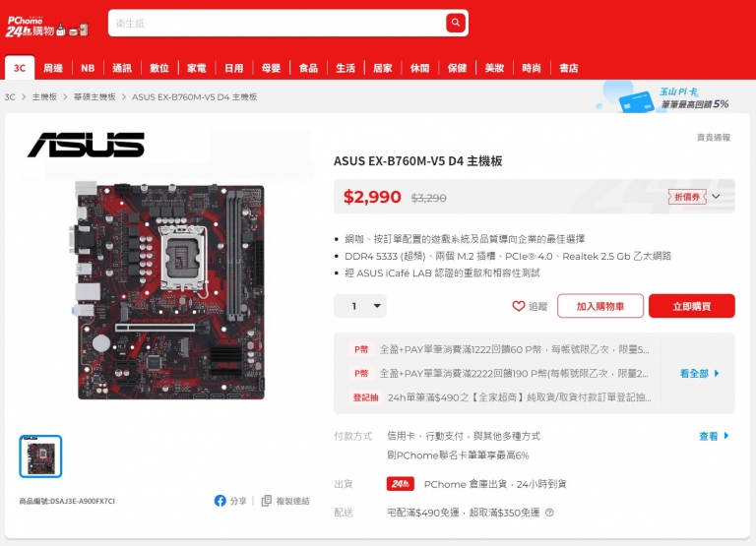Click the 玉山 Pi 卡 banner card icon
Screen dimensions: 756x546
(636, 101)
